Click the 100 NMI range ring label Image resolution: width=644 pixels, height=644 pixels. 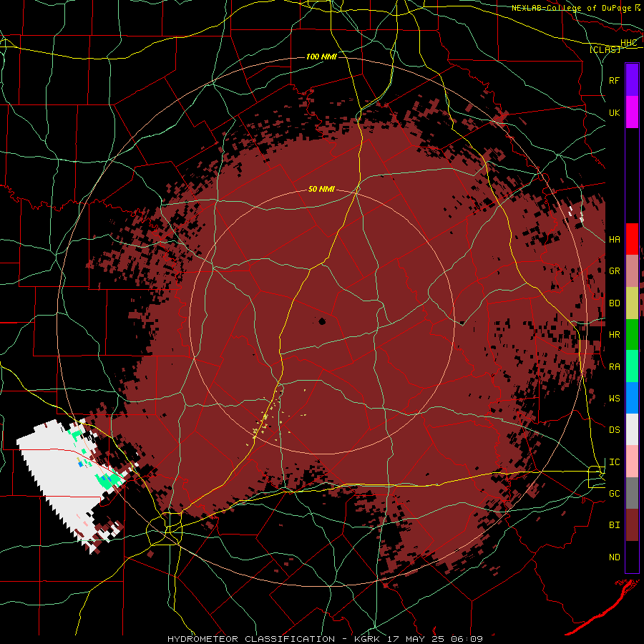[321, 57]
